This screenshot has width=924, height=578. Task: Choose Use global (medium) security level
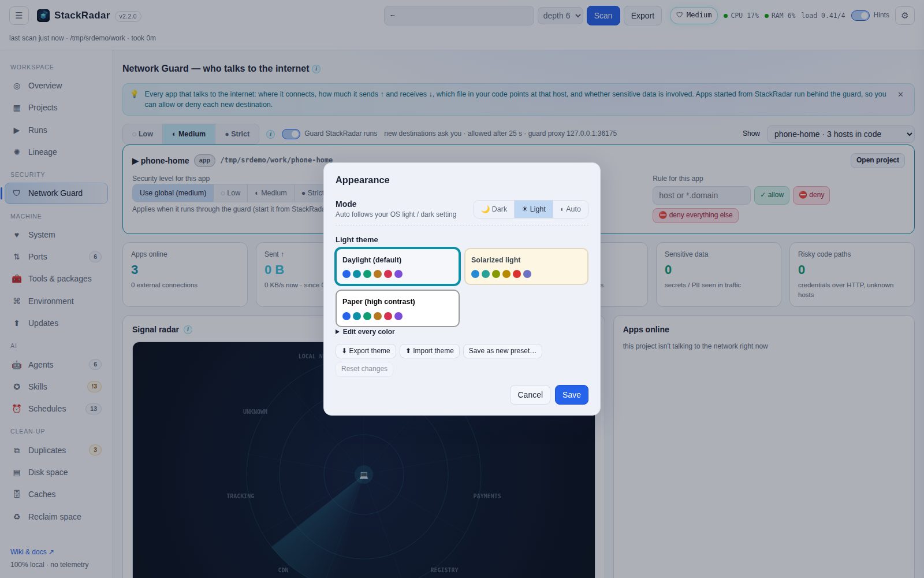(173, 193)
